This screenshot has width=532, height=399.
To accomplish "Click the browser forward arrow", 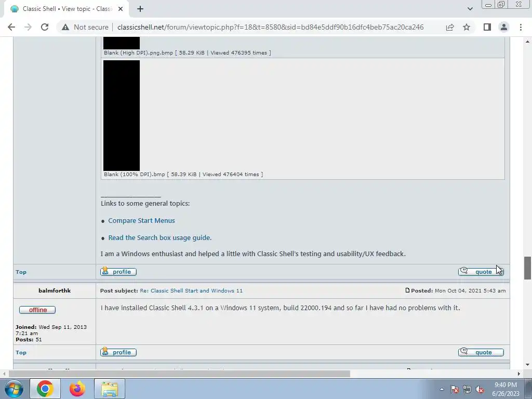I will pos(28,27).
